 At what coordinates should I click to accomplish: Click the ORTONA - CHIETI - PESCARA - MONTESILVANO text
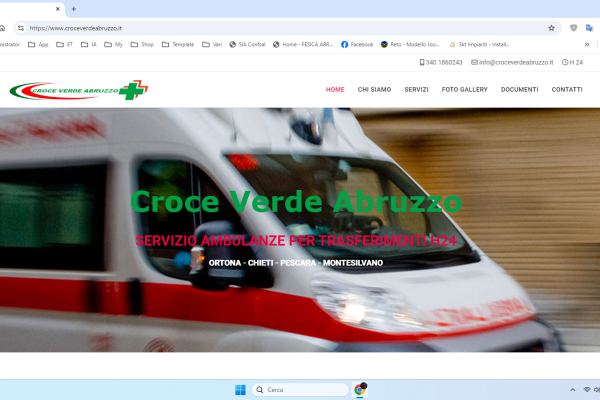(x=296, y=263)
